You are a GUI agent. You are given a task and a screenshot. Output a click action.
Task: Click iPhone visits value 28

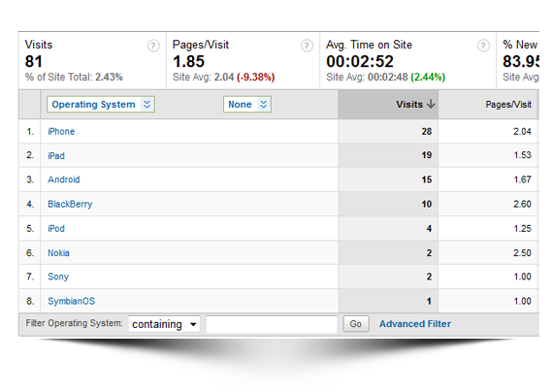(x=426, y=131)
